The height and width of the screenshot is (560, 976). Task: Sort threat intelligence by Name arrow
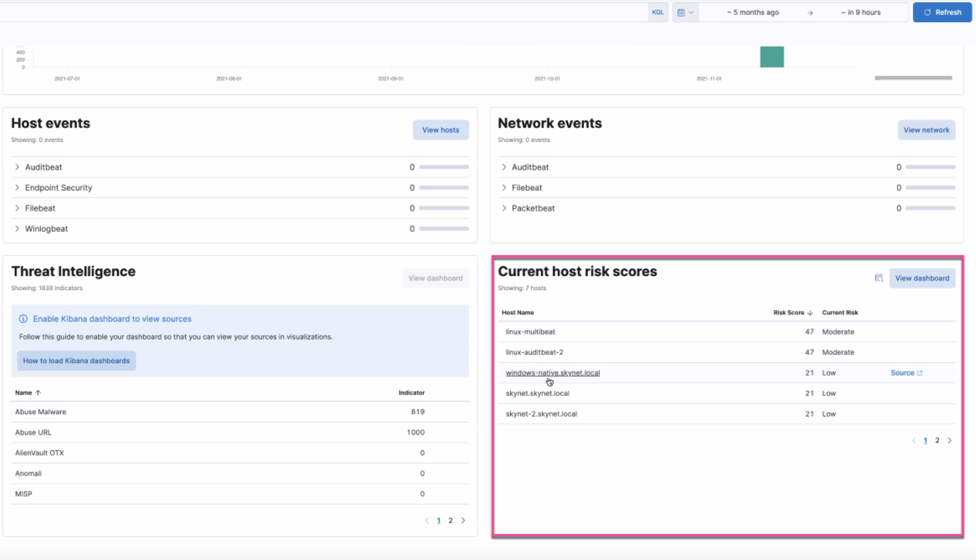click(x=38, y=393)
